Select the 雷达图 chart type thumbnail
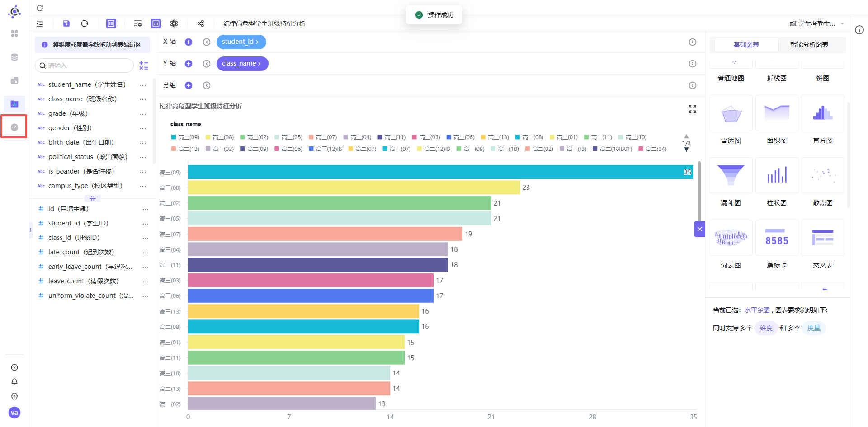The width and height of the screenshot is (868, 427). [731, 113]
